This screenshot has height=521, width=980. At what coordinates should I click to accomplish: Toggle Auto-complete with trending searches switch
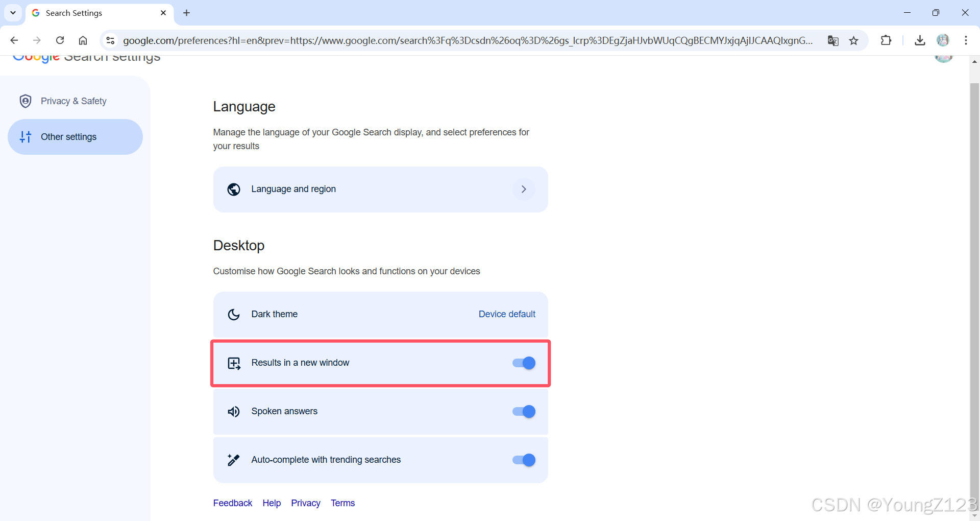coord(524,460)
